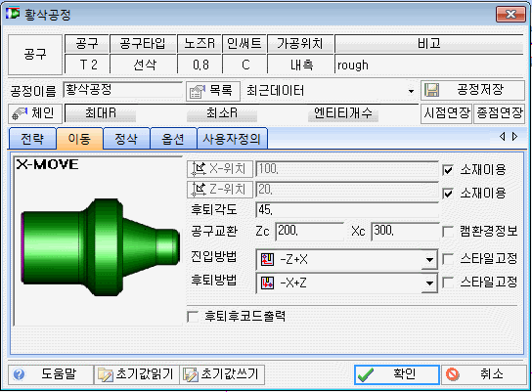Enable the 후퇴후코드출력 checkbox
532x392 pixels.
click(193, 317)
